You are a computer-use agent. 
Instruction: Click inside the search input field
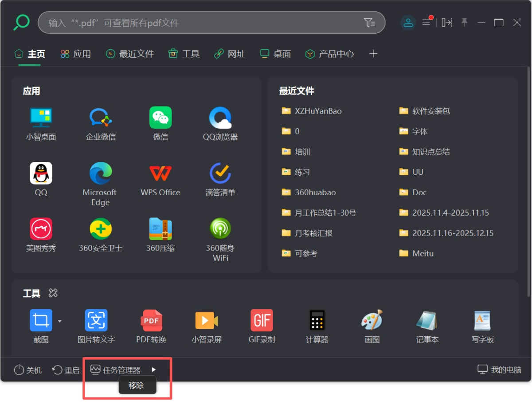tap(199, 22)
